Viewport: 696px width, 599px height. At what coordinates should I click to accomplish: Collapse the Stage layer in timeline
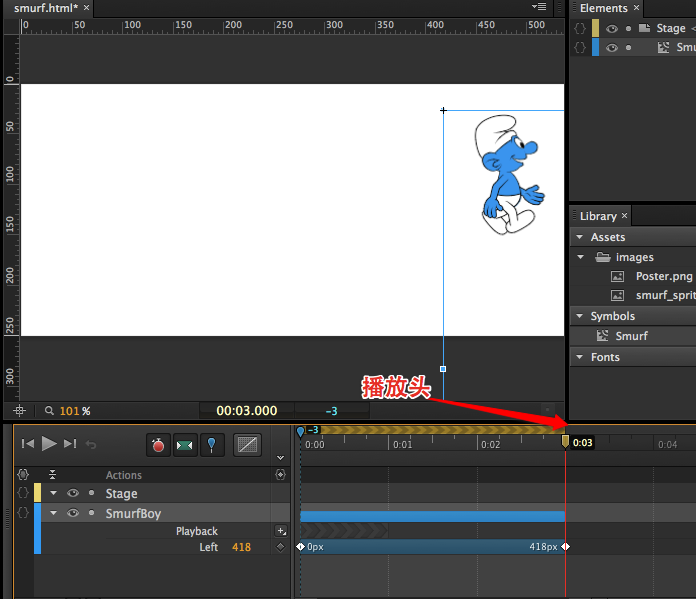coord(53,493)
